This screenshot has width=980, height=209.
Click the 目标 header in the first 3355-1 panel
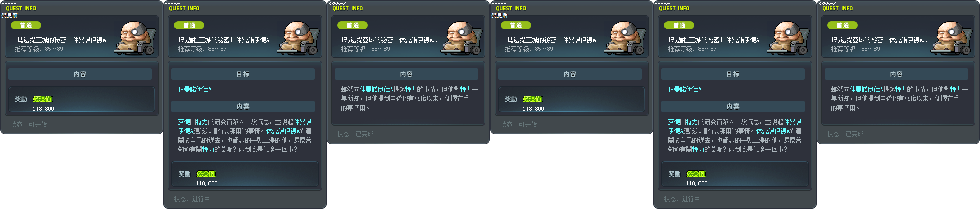243,74
